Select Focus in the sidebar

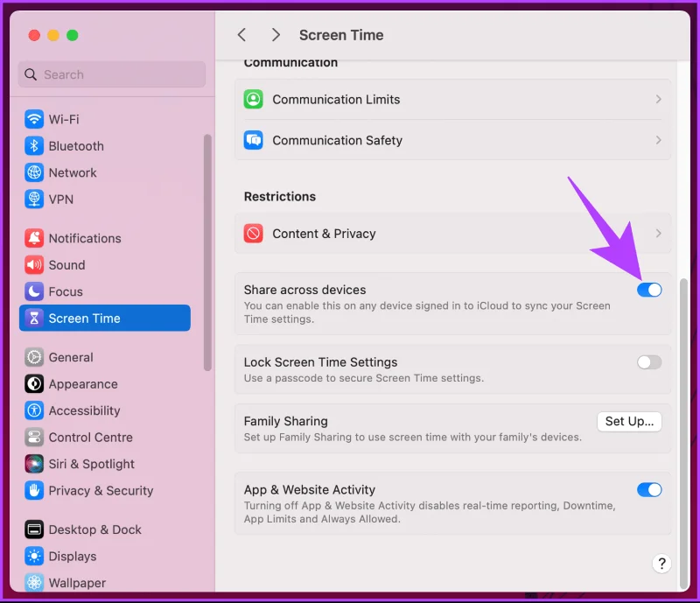105,291
